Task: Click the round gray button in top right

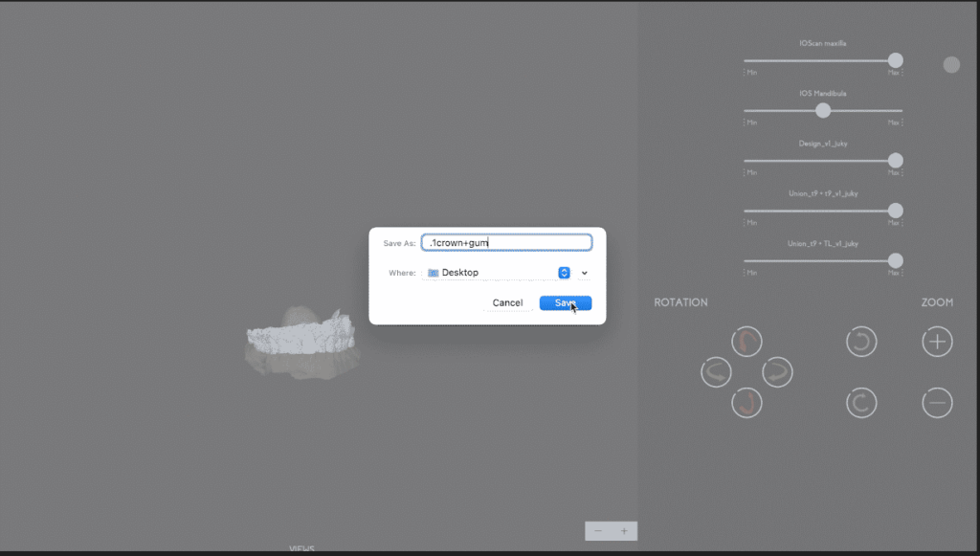Action: (951, 65)
